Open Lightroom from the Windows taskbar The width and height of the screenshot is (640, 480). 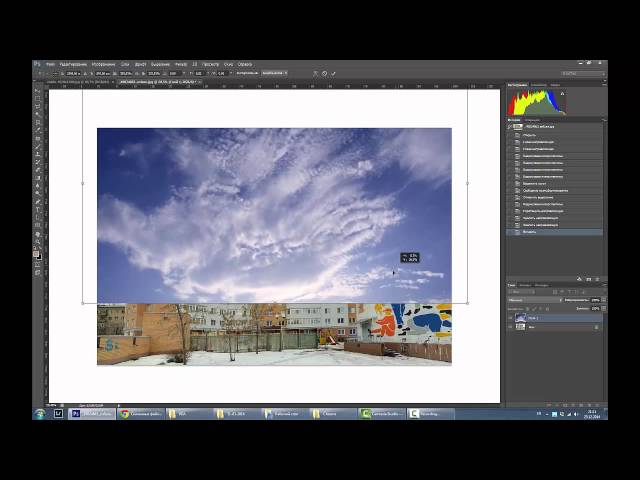58,414
